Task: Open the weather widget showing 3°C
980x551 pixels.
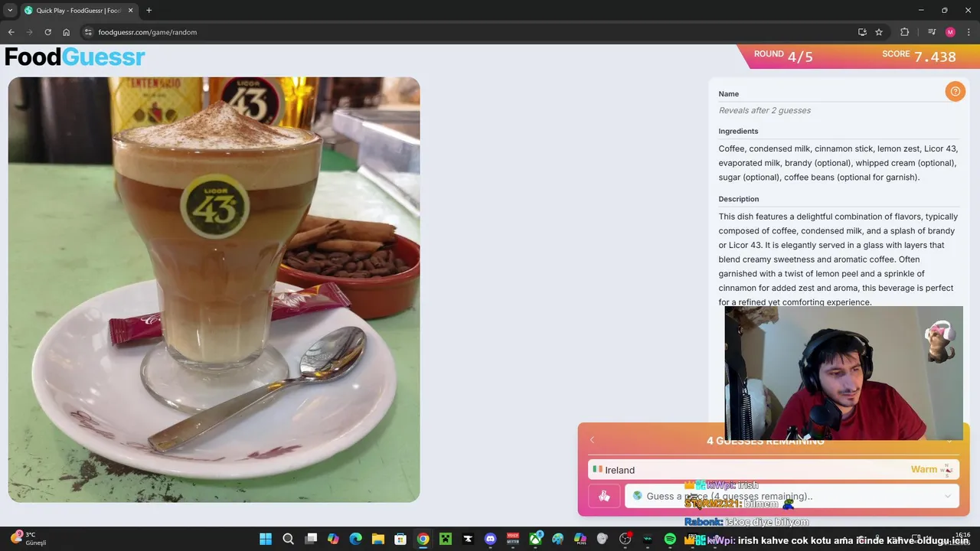Action: click(29, 538)
